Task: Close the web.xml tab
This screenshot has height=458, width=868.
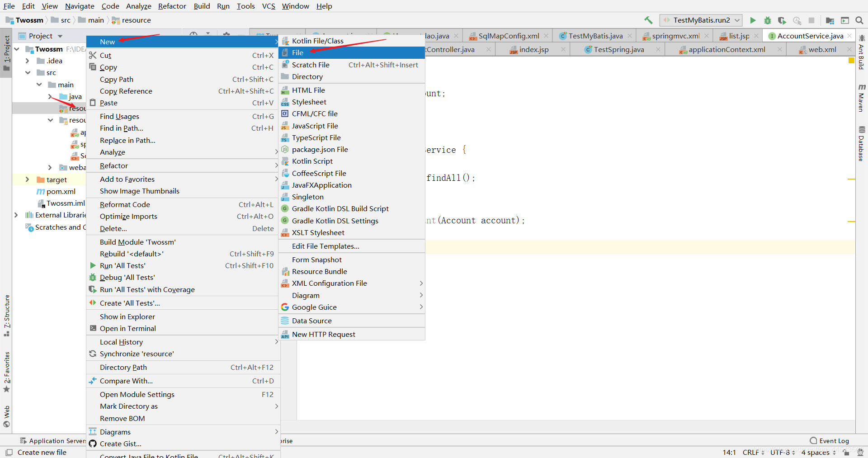Action: point(849,50)
